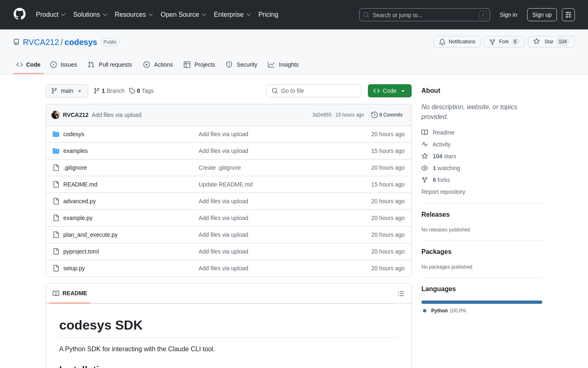This screenshot has width=588, height=368.
Task: Click the README.md file icon
Action: pyautogui.click(x=56, y=184)
